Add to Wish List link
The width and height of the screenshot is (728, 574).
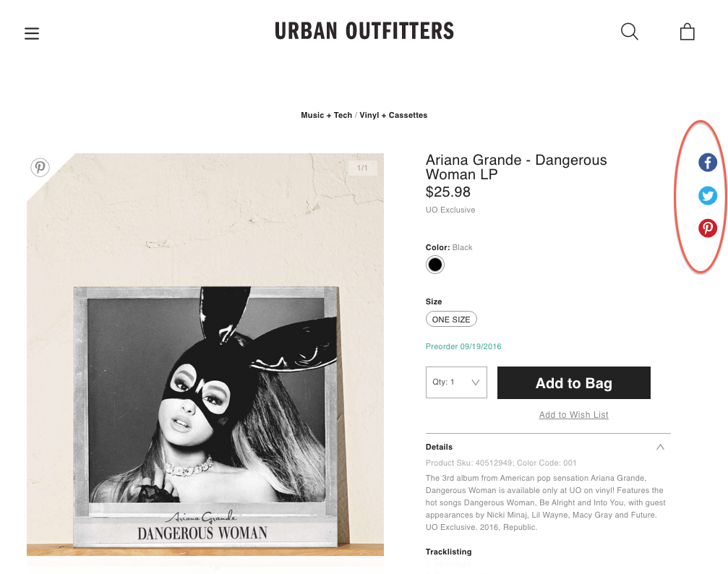[x=573, y=415]
